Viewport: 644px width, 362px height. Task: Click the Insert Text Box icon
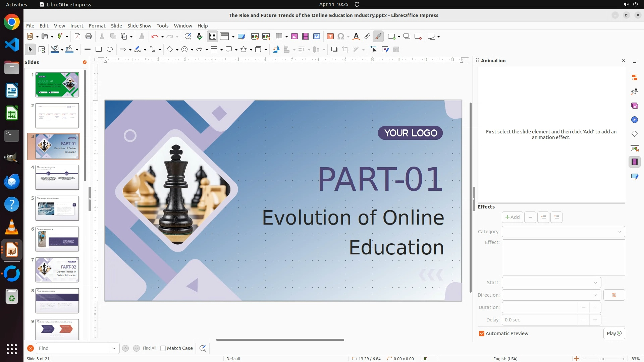pyautogui.click(x=330, y=37)
